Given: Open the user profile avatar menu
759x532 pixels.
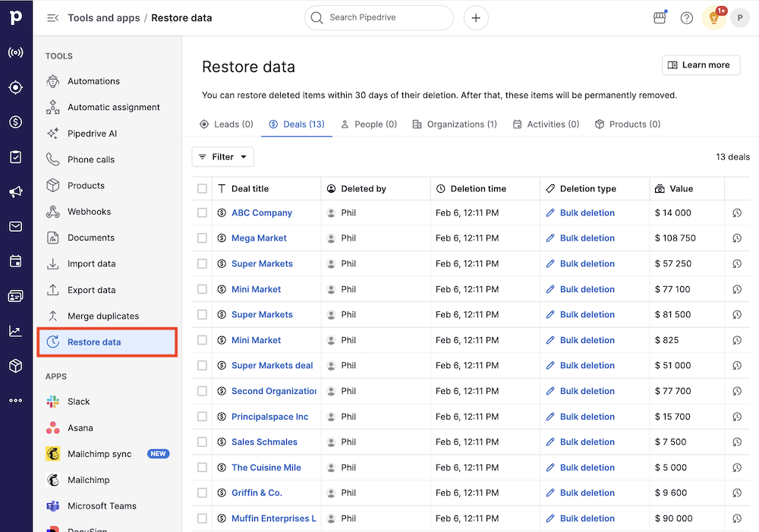Looking at the screenshot, I should tap(739, 17).
